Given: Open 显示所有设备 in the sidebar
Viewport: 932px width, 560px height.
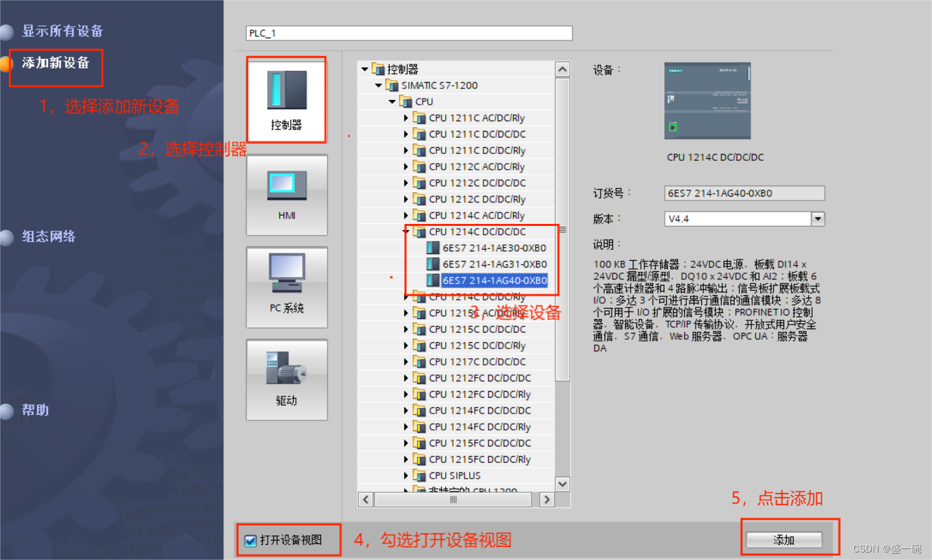Looking at the screenshot, I should click(62, 31).
